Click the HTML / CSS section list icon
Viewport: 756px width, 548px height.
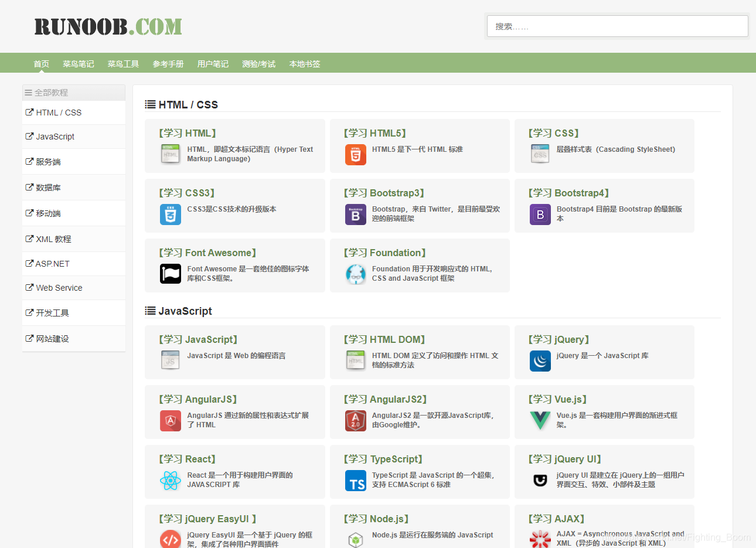(x=150, y=104)
